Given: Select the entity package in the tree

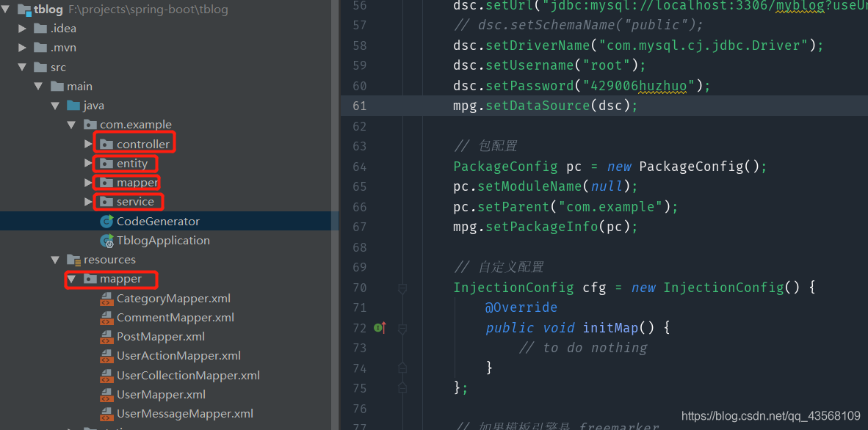Looking at the screenshot, I should [131, 163].
